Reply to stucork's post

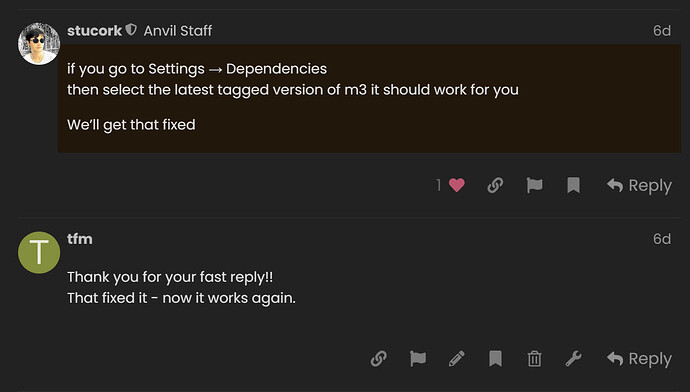(639, 185)
